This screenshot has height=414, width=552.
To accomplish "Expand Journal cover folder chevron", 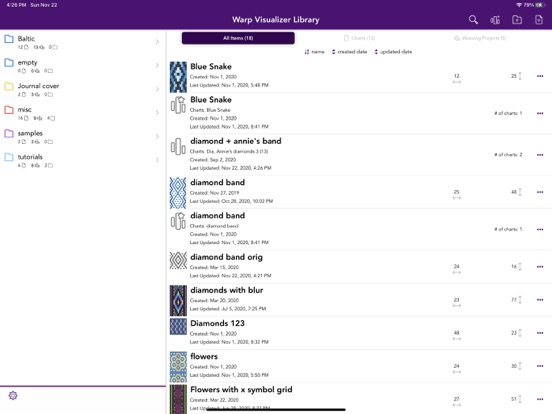I will click(x=157, y=89).
